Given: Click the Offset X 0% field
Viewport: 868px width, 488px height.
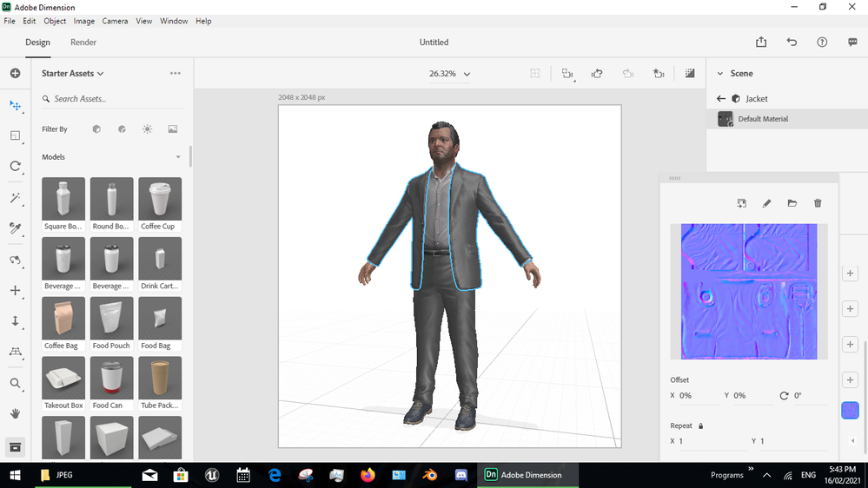Looking at the screenshot, I should (x=699, y=396).
